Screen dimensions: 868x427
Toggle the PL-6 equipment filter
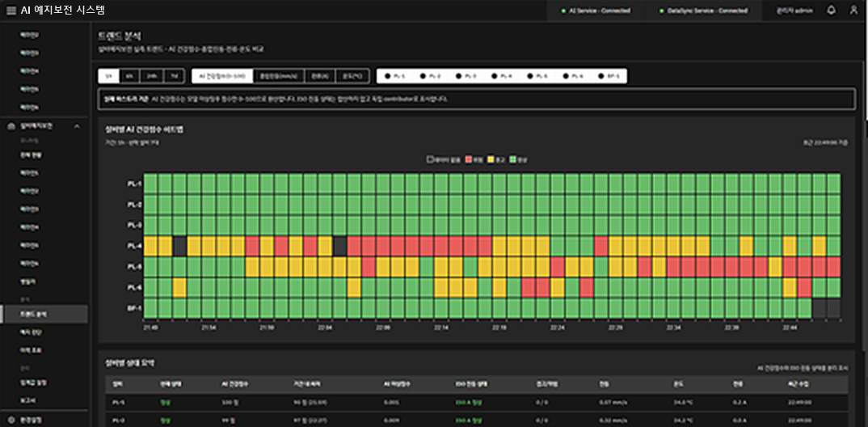point(574,76)
